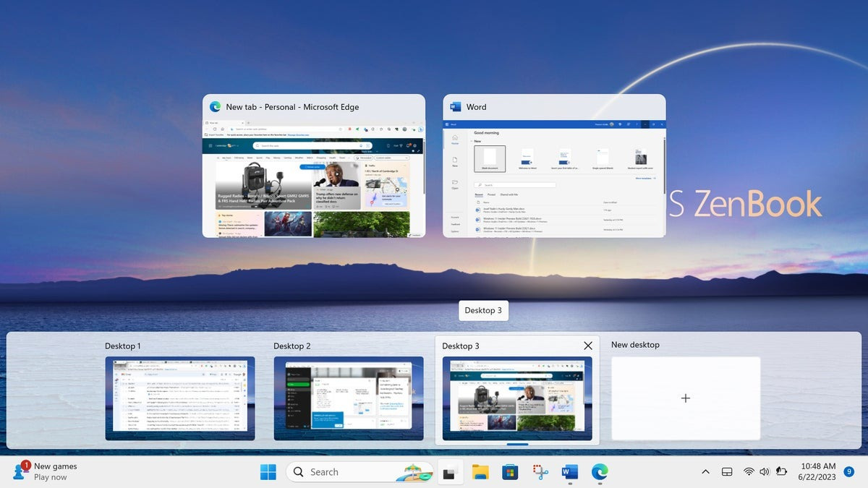Click the touch keyboard tray icon
This screenshot has height=488, width=868.
click(x=728, y=472)
